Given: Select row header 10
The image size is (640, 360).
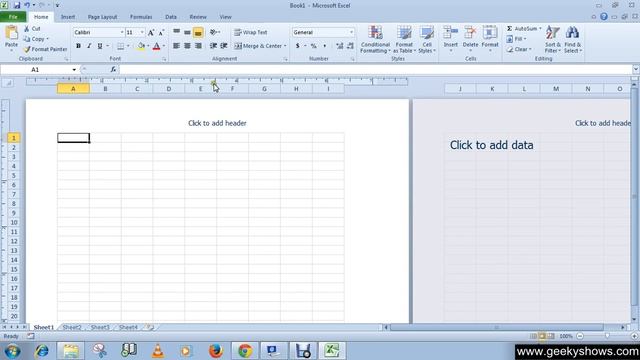Looking at the screenshot, I should pyautogui.click(x=13, y=222).
